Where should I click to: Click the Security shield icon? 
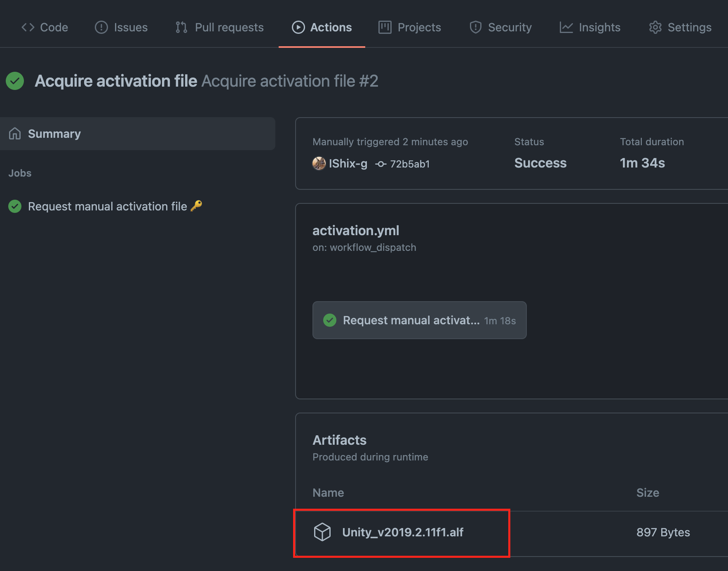[476, 27]
